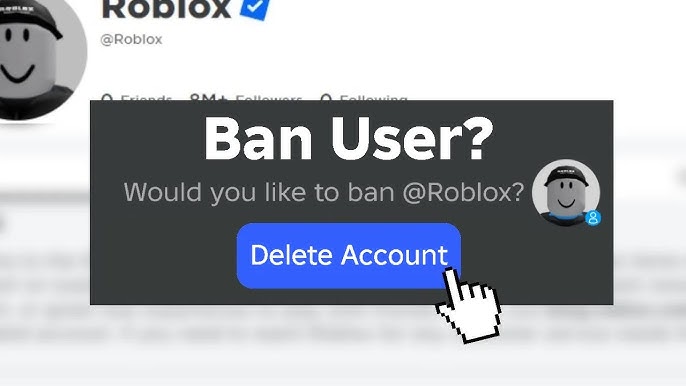Click the "Ban User?" dialog heading
Image resolution: width=686 pixels, height=386 pixels.
tap(349, 139)
